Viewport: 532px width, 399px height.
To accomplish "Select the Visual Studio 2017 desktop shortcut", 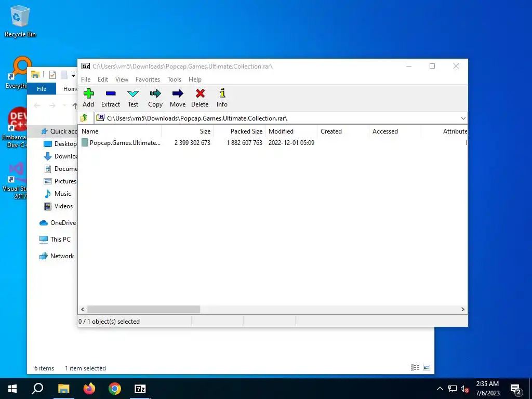I will [15, 180].
